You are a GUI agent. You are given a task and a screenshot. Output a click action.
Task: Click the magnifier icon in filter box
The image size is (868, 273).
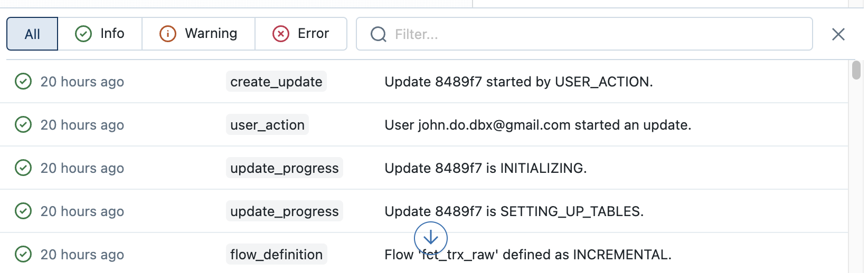tap(379, 34)
